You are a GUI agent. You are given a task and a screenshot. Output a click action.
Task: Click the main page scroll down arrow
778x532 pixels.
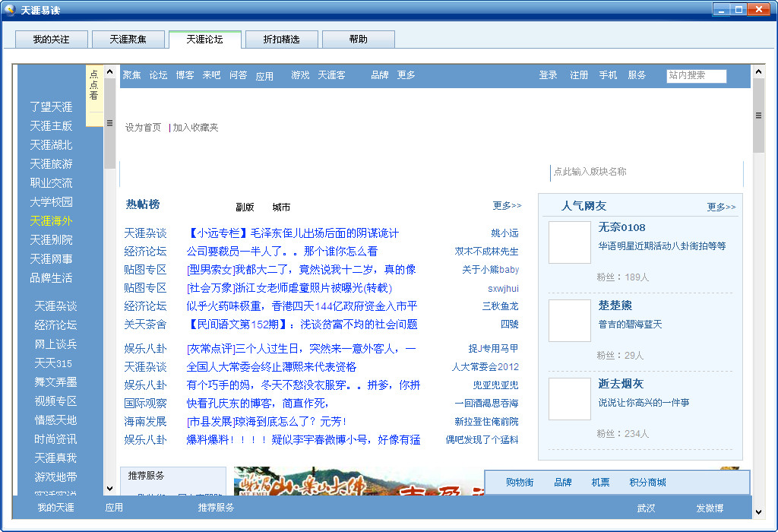click(758, 512)
